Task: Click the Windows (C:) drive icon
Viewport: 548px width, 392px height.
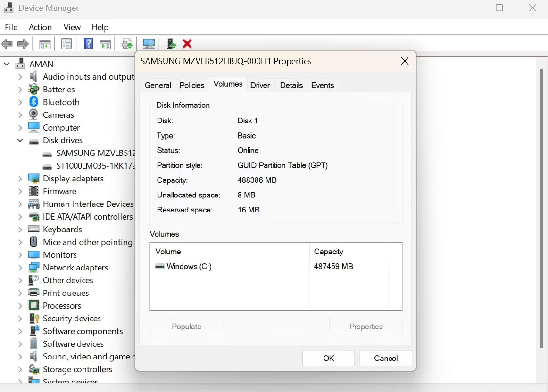Action: (x=159, y=266)
